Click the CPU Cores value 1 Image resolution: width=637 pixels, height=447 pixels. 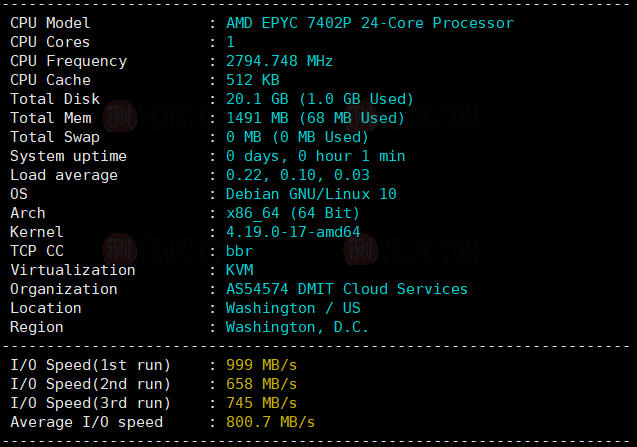tap(230, 42)
